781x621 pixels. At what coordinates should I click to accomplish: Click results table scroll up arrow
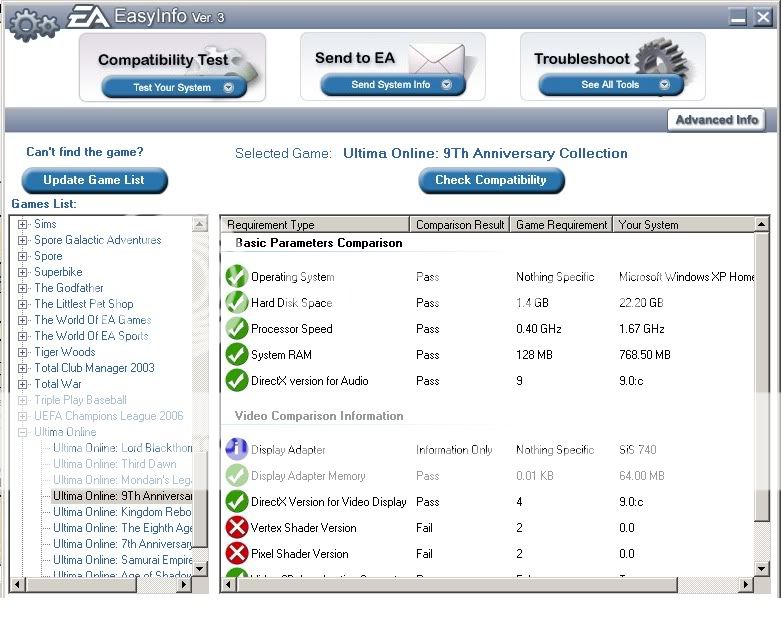pyautogui.click(x=762, y=225)
